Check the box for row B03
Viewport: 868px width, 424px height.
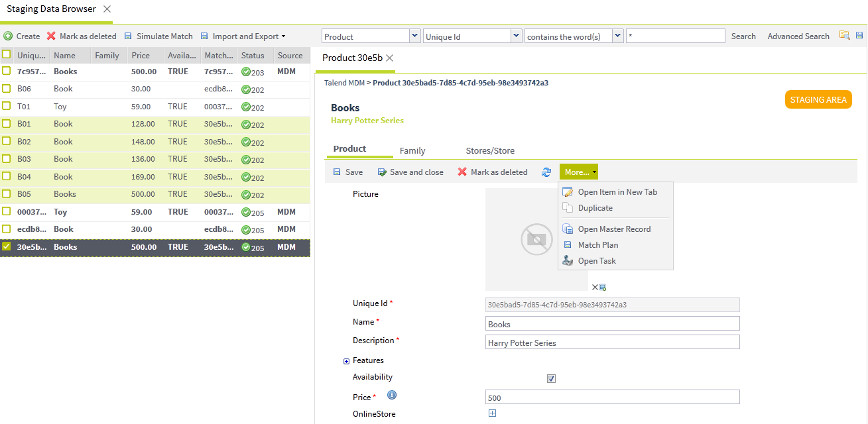pyautogui.click(x=6, y=159)
